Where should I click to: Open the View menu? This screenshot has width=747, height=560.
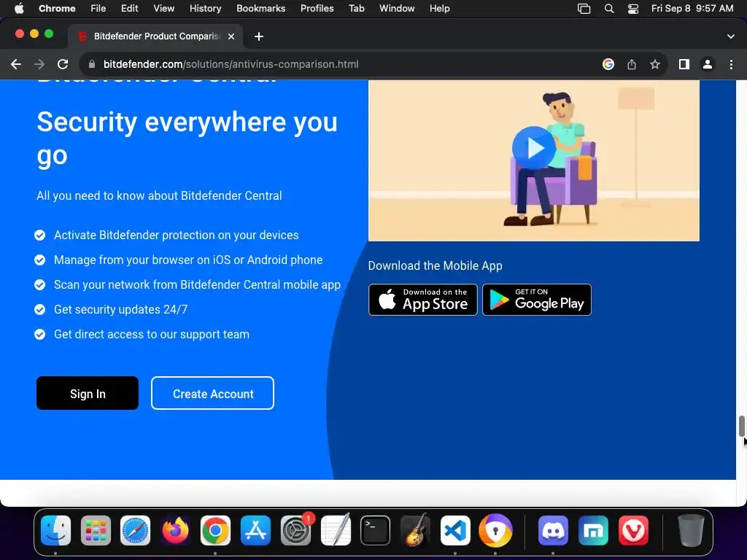[x=164, y=9]
